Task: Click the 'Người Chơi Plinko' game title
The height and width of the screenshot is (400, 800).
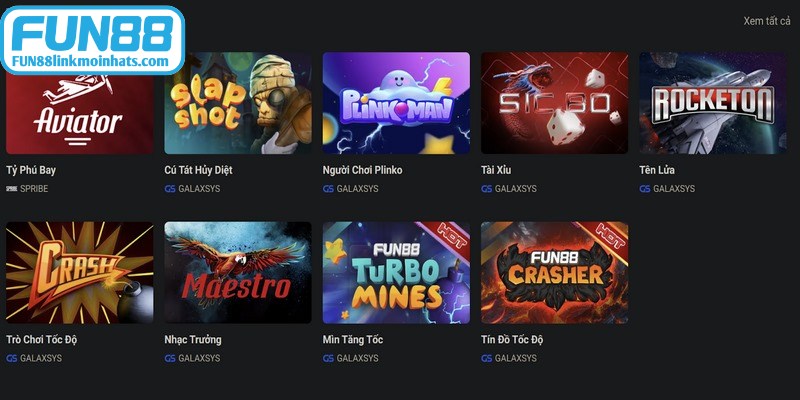Action: 362,170
